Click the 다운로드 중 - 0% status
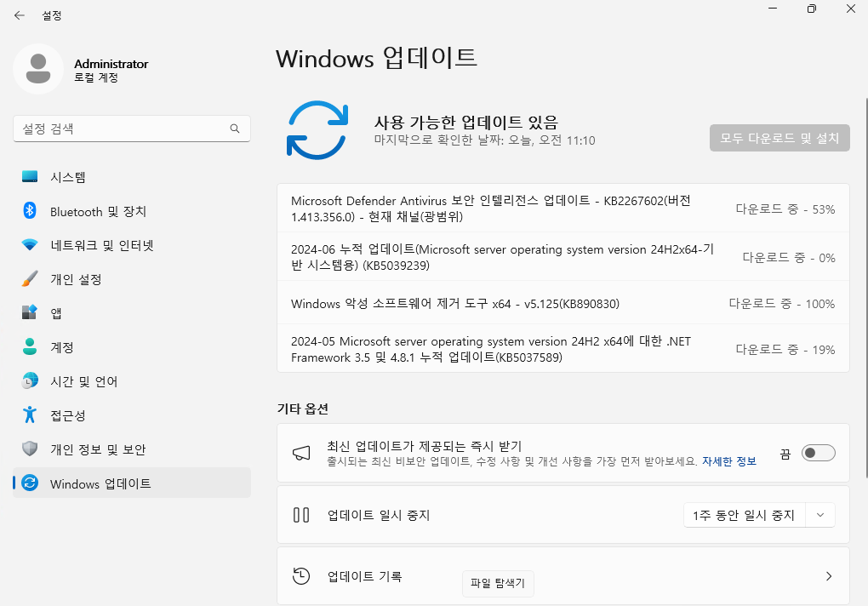 (x=788, y=257)
